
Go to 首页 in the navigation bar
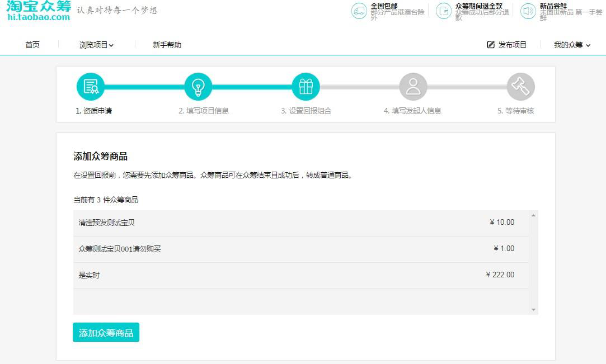tap(32, 45)
